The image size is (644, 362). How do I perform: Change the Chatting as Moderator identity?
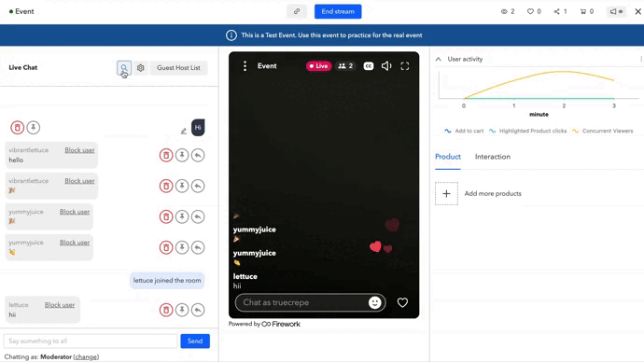(x=86, y=357)
